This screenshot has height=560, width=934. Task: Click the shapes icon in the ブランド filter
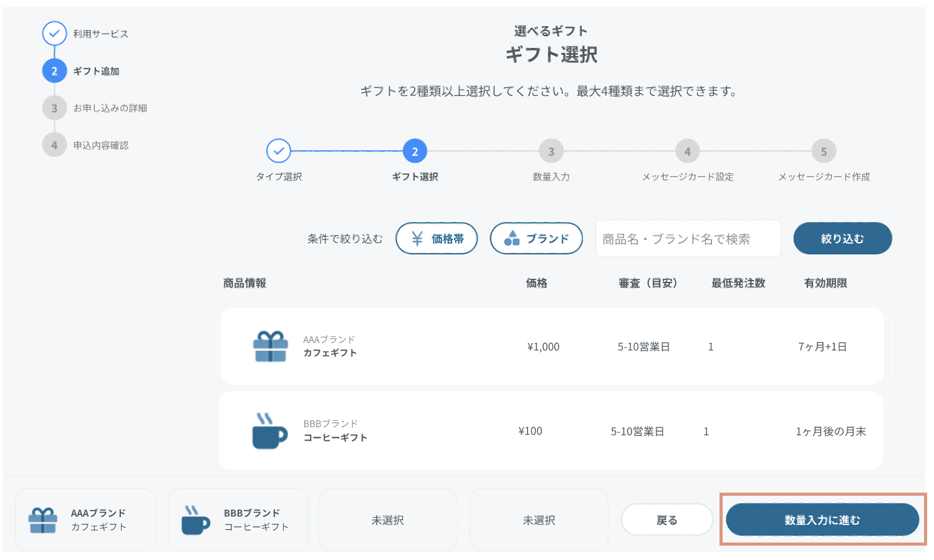pos(512,238)
